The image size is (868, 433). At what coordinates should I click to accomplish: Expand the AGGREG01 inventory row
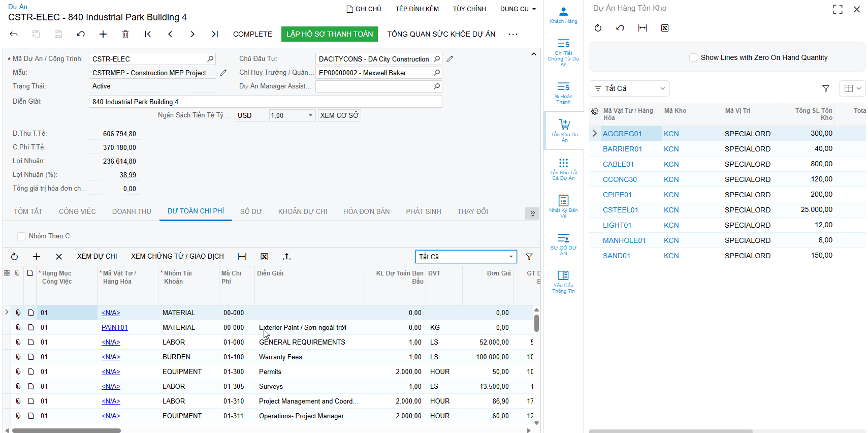point(595,133)
